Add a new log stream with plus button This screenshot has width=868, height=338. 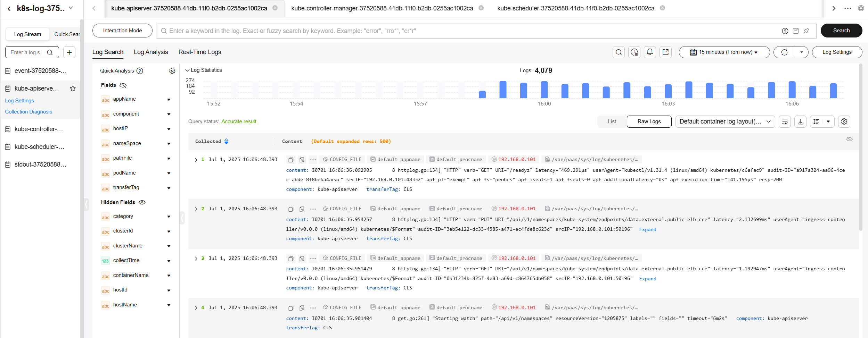tap(69, 52)
